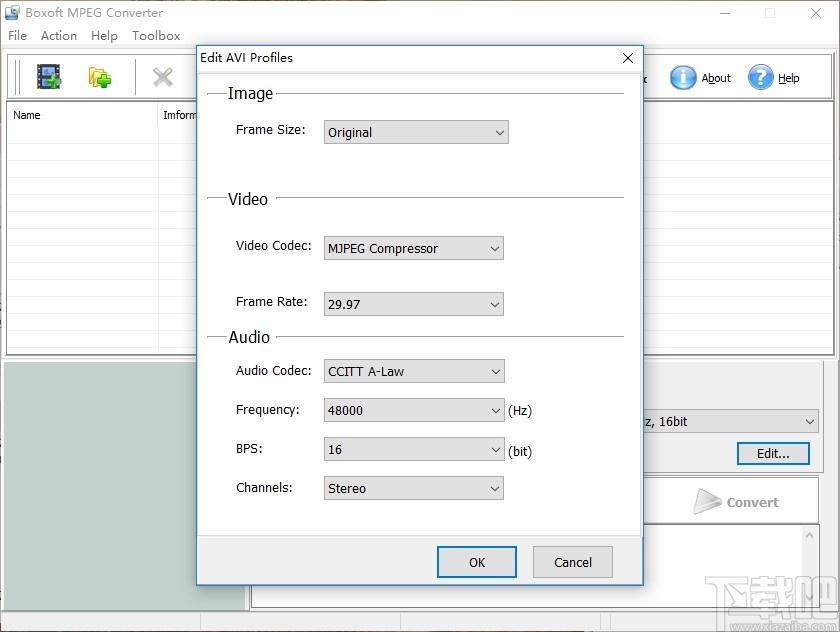Click the Inform column header in file list
This screenshot has height=632, width=840.
click(178, 115)
